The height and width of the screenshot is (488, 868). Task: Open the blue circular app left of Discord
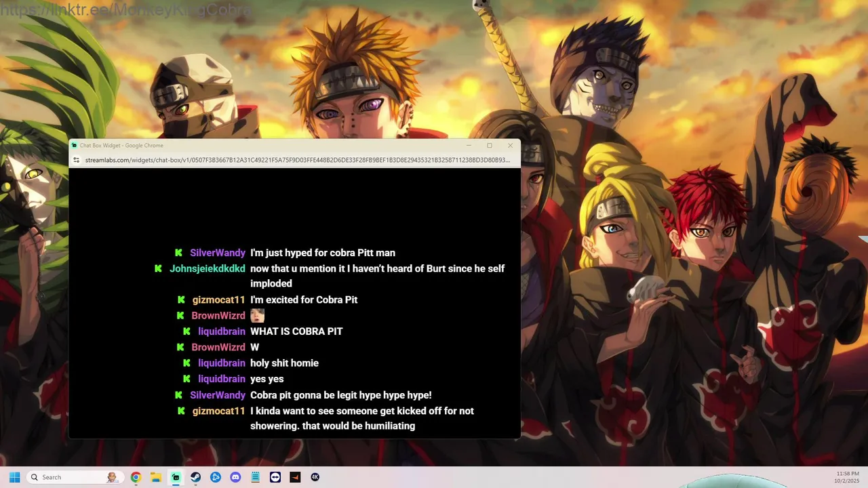(216, 477)
